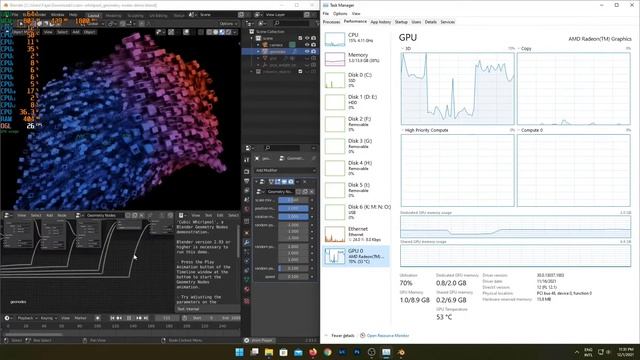Open the Scene properties tab in Blender

247,200
